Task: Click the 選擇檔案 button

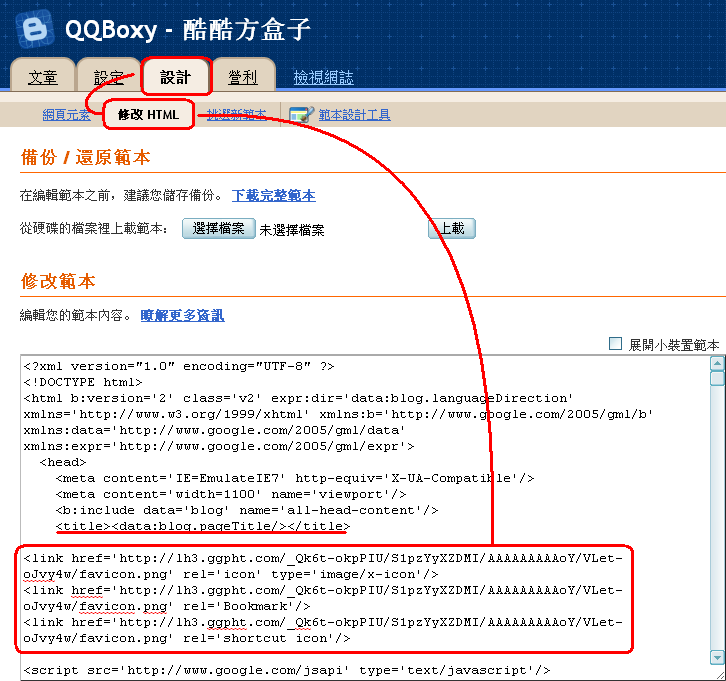Action: pos(219,229)
